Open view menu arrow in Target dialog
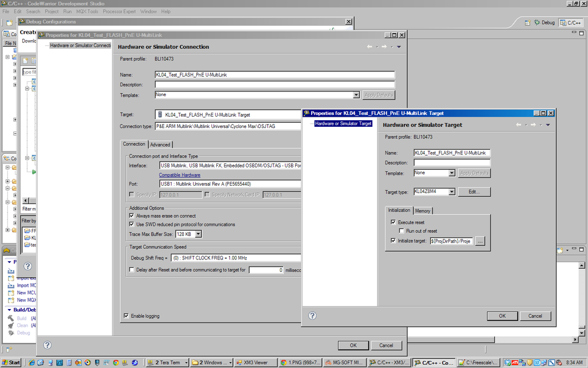 548,124
